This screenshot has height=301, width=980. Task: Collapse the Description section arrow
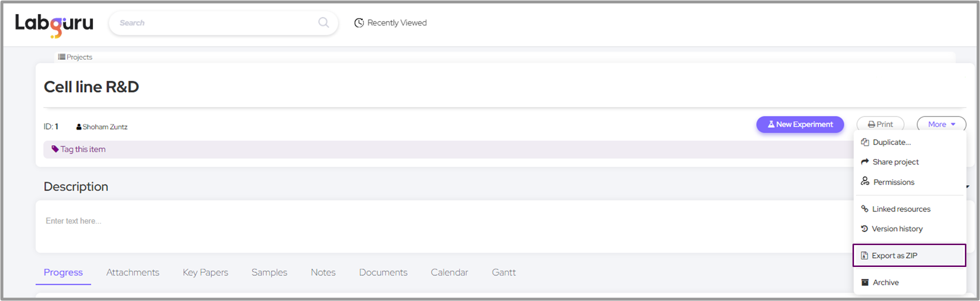click(967, 187)
